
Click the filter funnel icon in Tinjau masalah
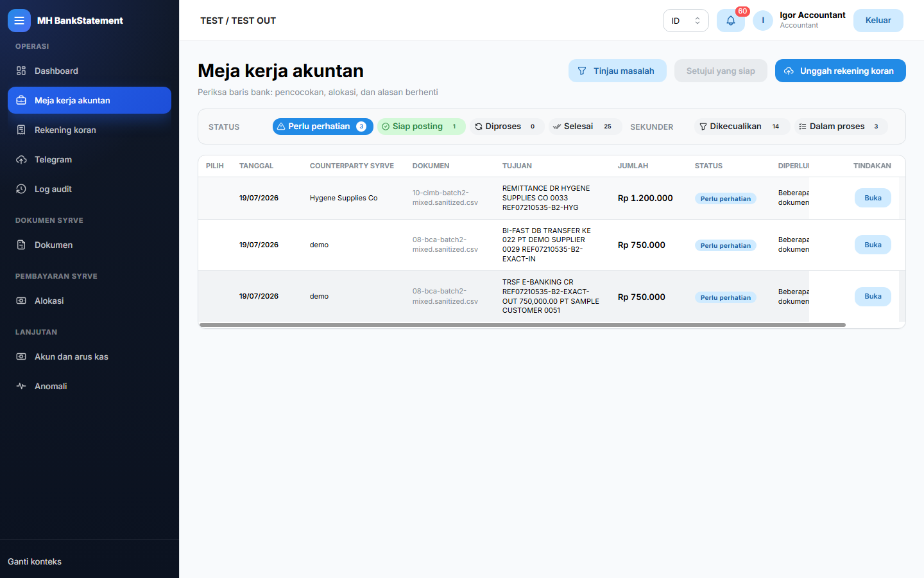coord(582,71)
